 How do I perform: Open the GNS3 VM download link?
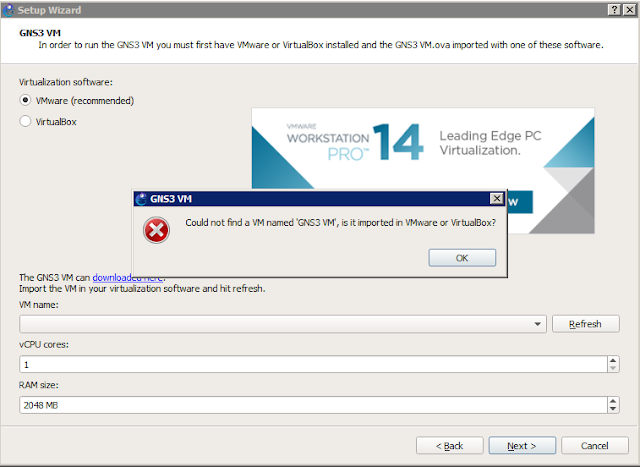pos(128,278)
